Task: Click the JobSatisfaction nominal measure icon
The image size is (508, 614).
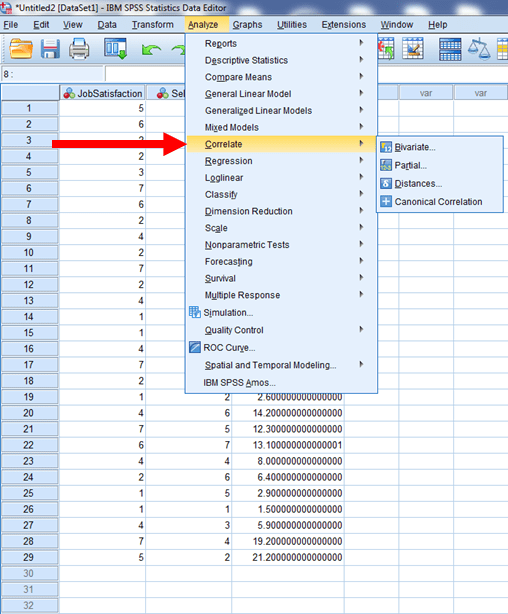Action: (69, 93)
